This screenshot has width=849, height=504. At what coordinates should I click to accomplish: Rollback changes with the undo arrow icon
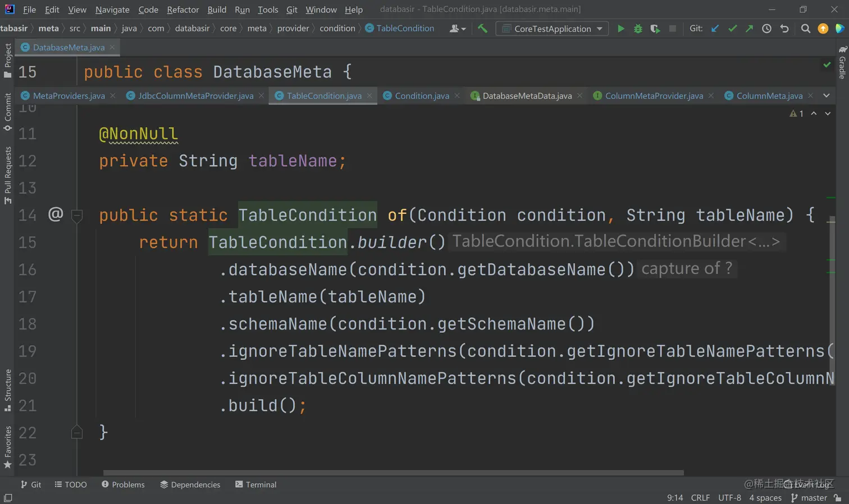click(784, 29)
